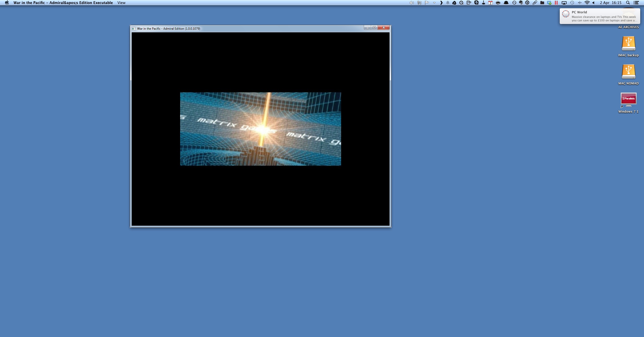Open Evernote elephant menu bar icon
Image resolution: width=644 pixels, height=337 pixels.
(x=521, y=3)
